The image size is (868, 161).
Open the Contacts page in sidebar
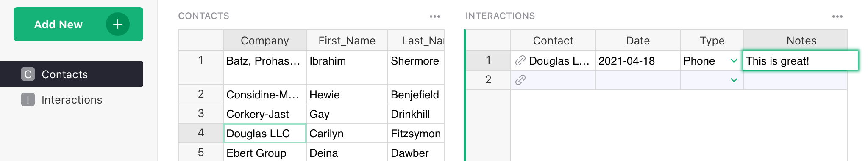[x=72, y=74]
